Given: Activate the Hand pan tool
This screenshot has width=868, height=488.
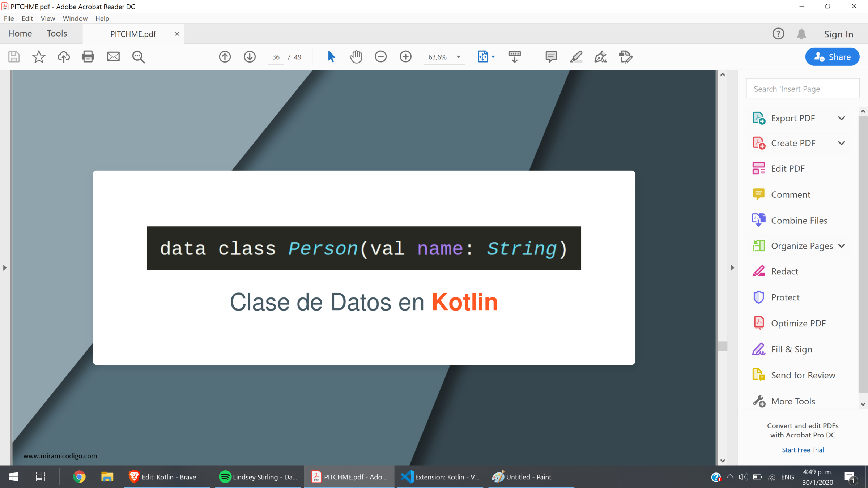Looking at the screenshot, I should click(x=356, y=57).
